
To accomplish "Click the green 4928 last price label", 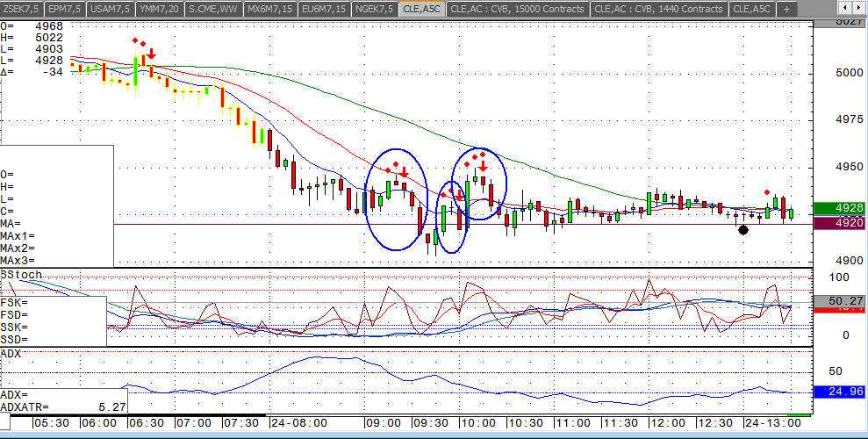I will click(840, 208).
